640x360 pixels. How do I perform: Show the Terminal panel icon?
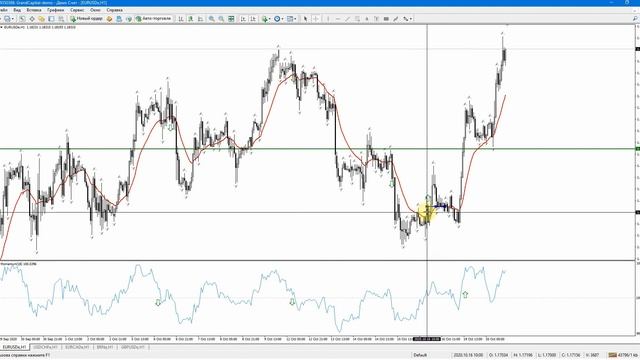pos(51,19)
